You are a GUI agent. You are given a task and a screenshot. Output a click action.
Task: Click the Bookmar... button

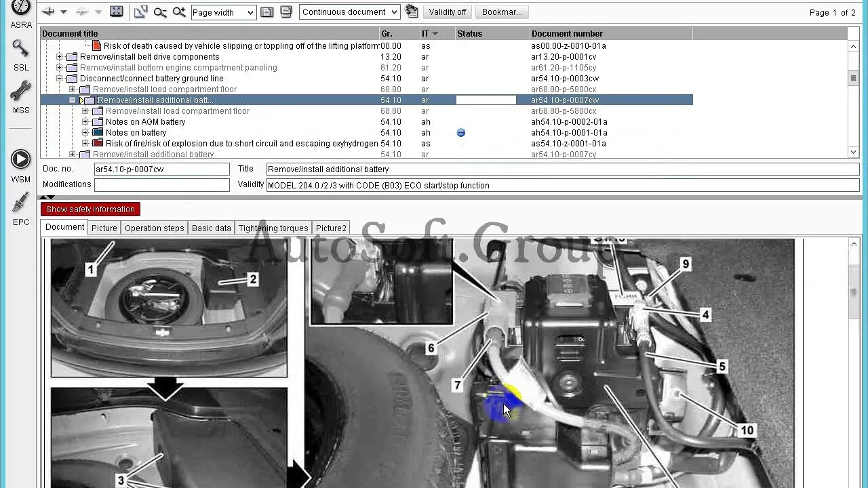502,12
